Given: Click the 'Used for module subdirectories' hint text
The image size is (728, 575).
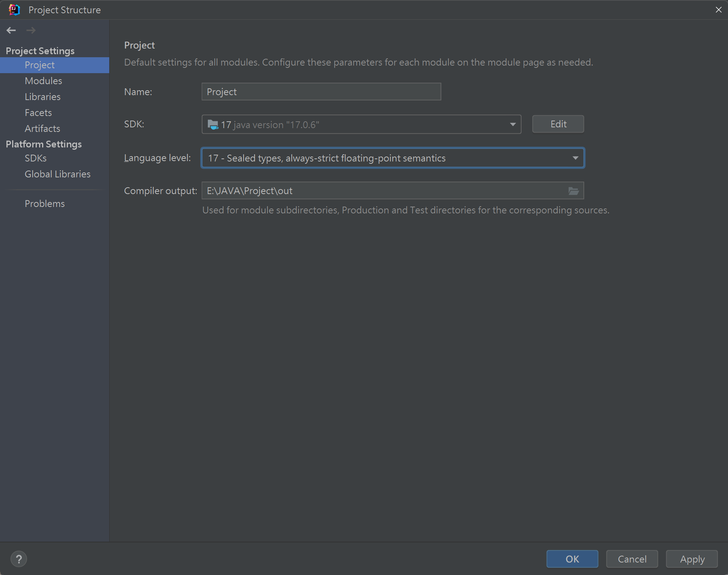Looking at the screenshot, I should pyautogui.click(x=406, y=210).
